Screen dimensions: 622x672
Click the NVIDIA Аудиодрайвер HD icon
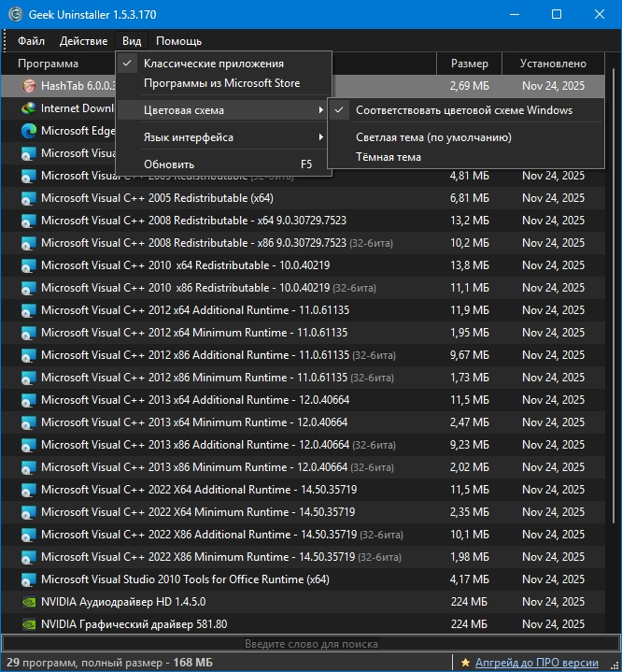tap(28, 602)
